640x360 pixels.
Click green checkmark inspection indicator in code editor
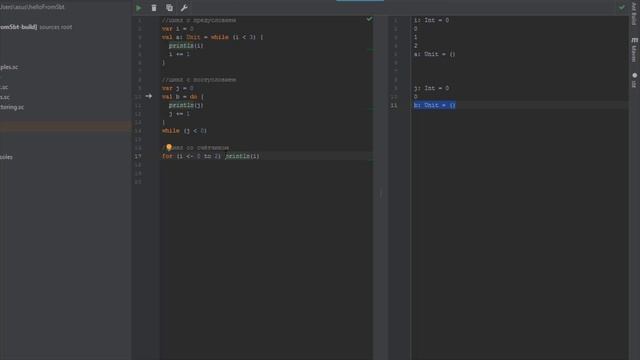[369, 19]
